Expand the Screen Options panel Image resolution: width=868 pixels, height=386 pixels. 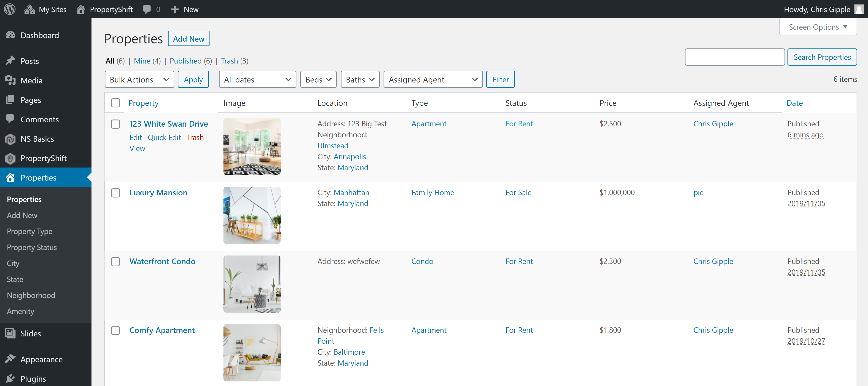click(818, 27)
